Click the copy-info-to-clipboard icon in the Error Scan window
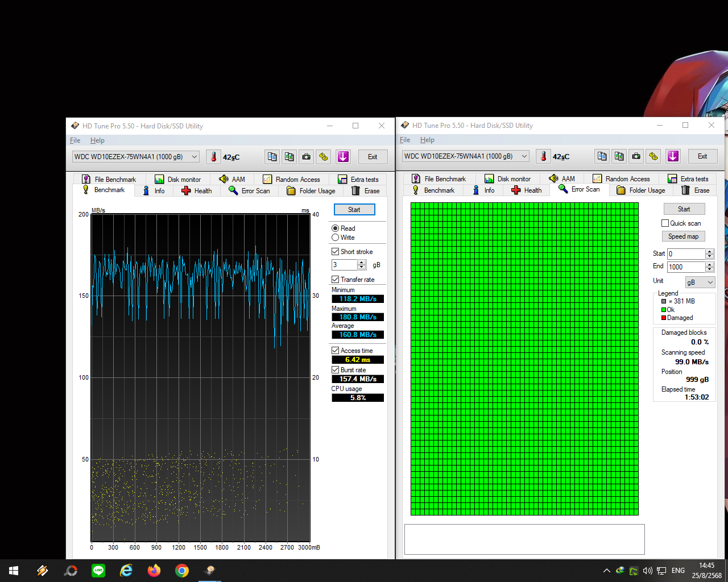 coord(602,156)
